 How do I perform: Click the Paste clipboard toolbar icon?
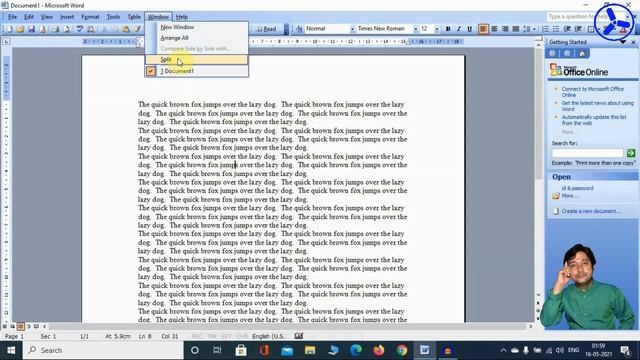point(126,29)
